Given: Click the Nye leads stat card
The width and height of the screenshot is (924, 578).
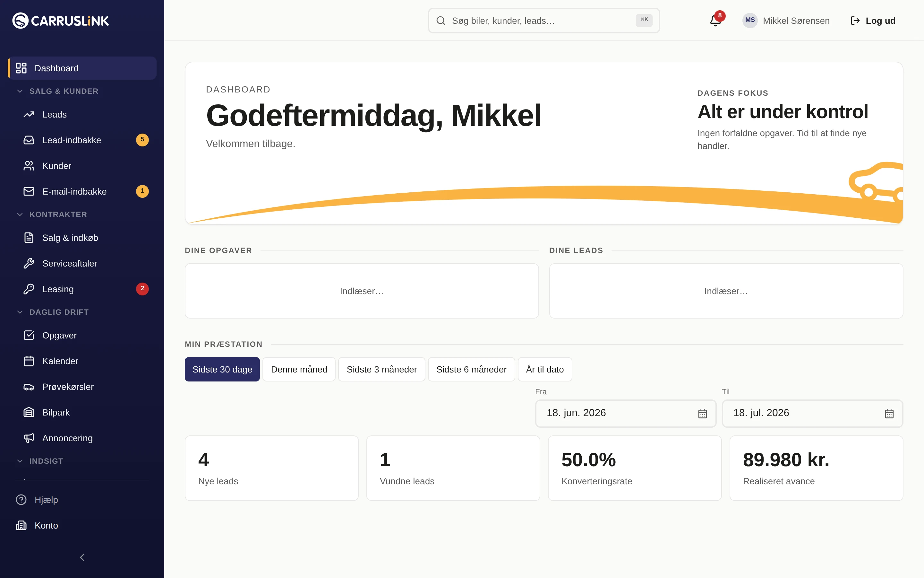Looking at the screenshot, I should coord(271,468).
